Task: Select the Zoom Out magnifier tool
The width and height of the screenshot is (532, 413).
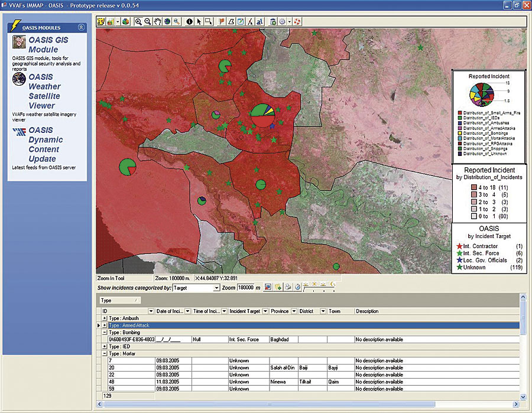Action: point(147,21)
